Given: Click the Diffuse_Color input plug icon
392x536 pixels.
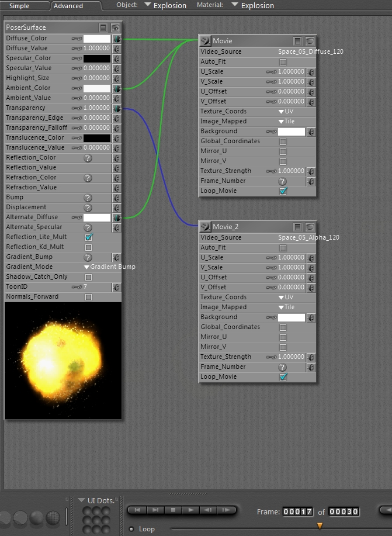Looking at the screenshot, I should click(x=116, y=39).
